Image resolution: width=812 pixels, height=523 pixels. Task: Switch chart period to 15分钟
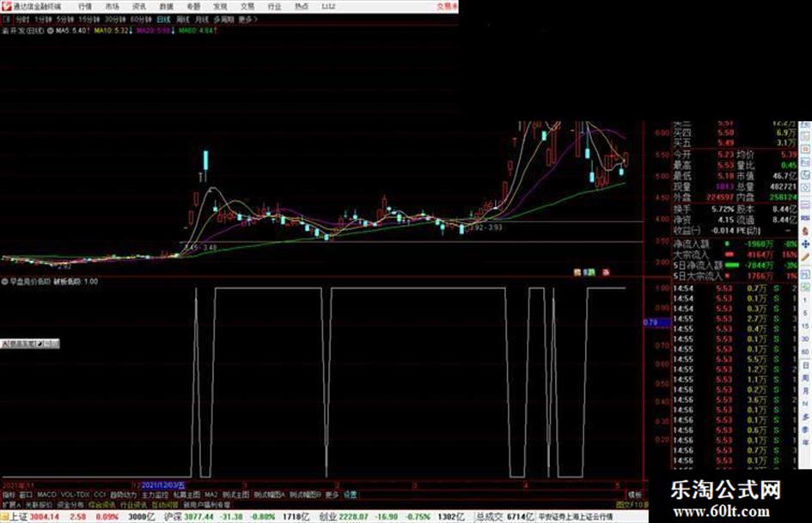point(89,19)
